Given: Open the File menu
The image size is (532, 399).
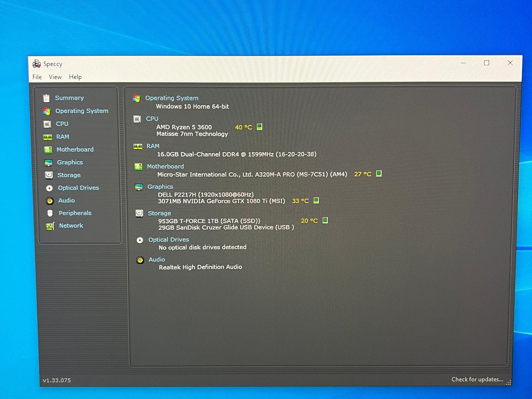Looking at the screenshot, I should click(37, 77).
